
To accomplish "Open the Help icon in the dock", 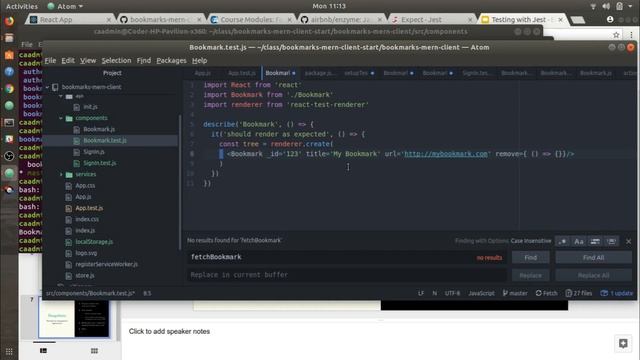I will click(9, 72).
